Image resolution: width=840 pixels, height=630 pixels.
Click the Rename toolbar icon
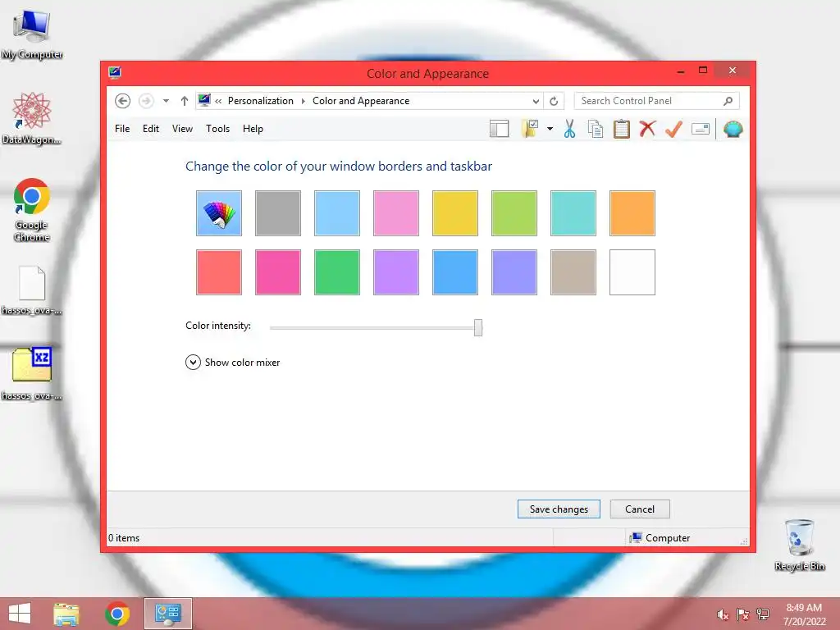(701, 129)
